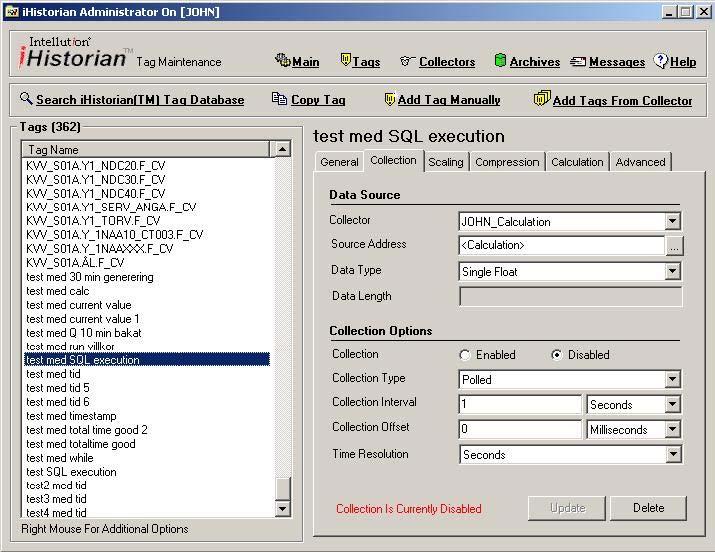Select tag test3 med tid
Screen dimensions: 715x552
coord(56,499)
